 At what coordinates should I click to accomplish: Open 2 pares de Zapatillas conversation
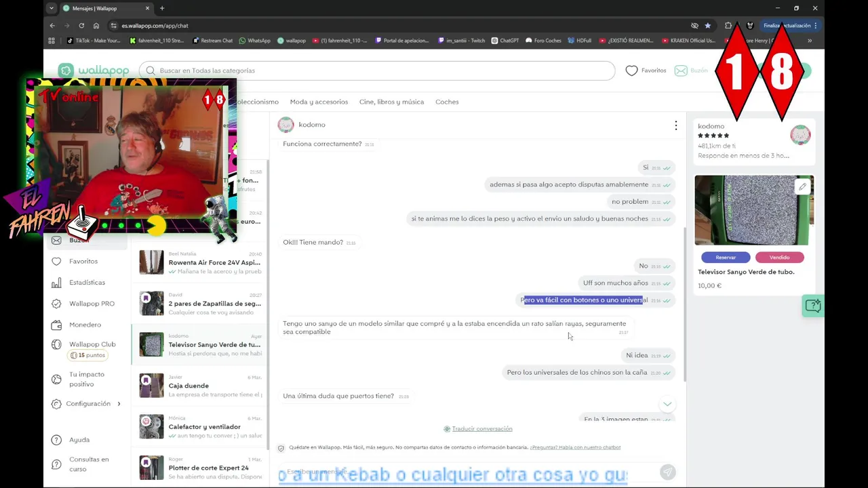click(200, 304)
